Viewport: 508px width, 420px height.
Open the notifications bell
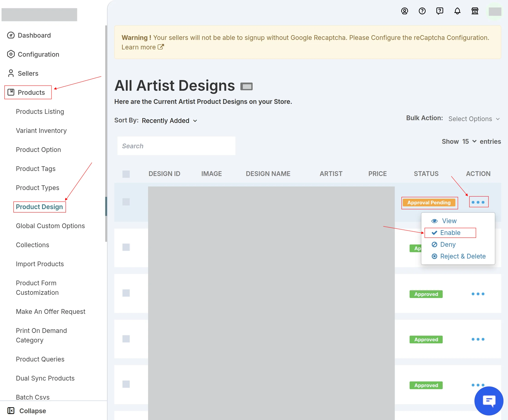[457, 11]
